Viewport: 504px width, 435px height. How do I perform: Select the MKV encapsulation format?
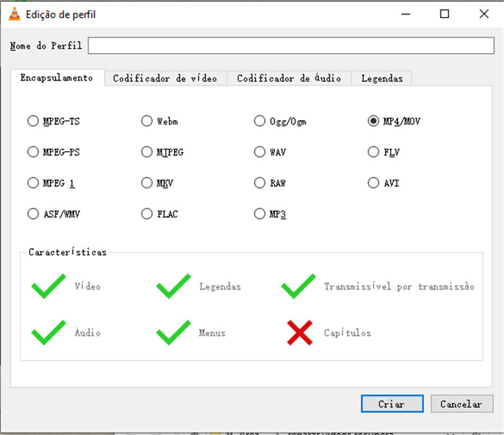tap(147, 183)
